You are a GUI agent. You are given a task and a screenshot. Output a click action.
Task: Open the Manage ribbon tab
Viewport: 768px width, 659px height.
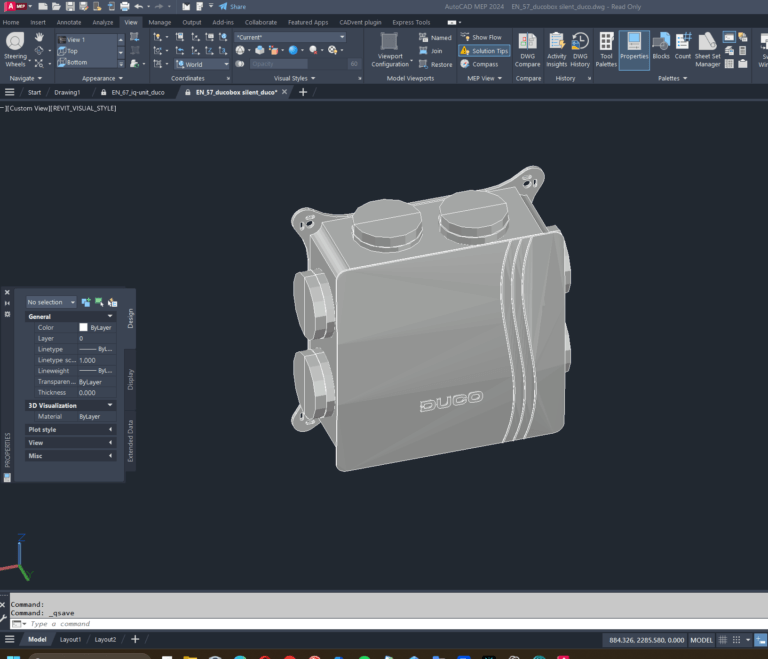pyautogui.click(x=160, y=22)
